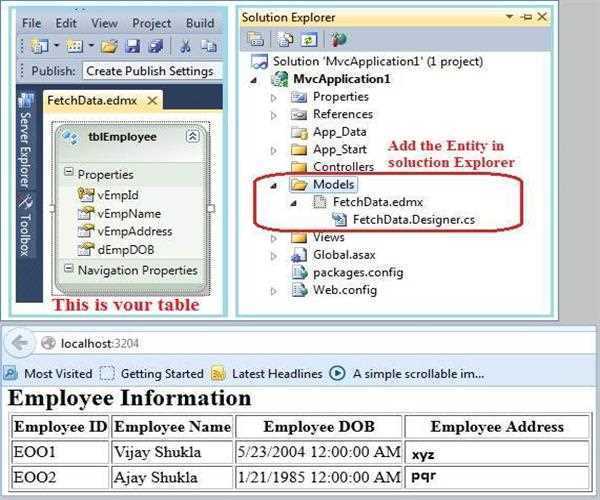Close the FetchData.edmx tab

tap(152, 101)
